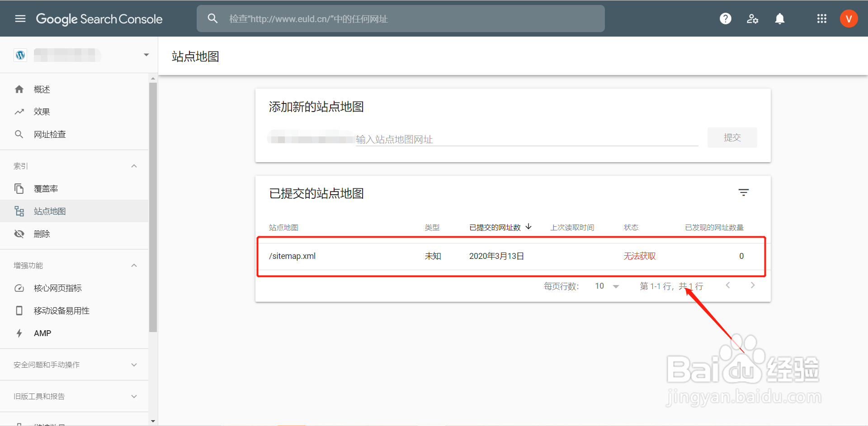868x426 pixels.
Task: Open the Search Console help icon
Action: [x=725, y=19]
